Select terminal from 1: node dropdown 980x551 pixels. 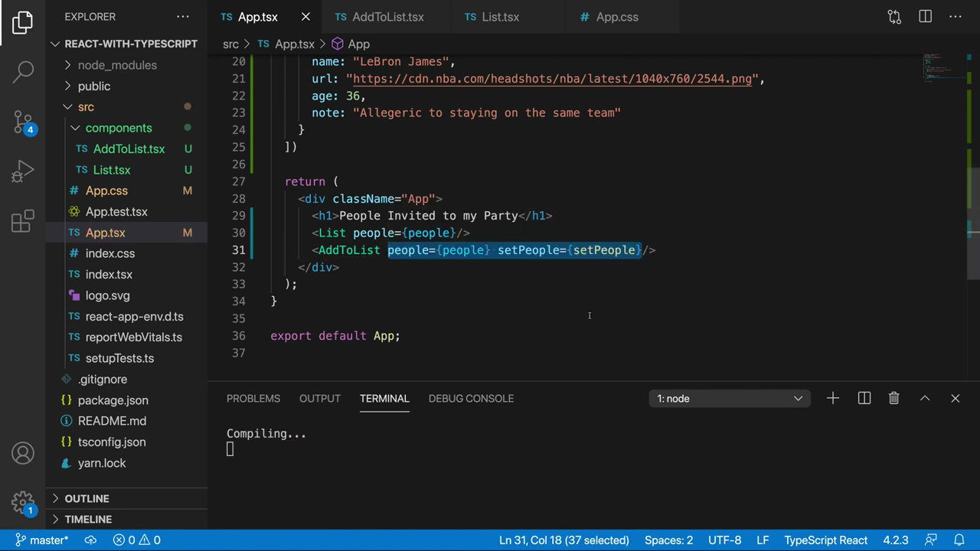pos(730,398)
